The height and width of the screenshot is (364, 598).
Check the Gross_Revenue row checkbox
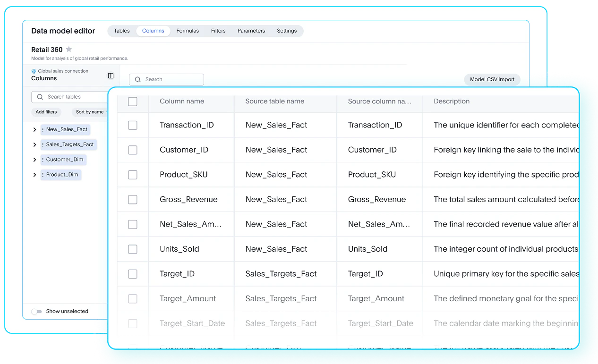point(133,199)
